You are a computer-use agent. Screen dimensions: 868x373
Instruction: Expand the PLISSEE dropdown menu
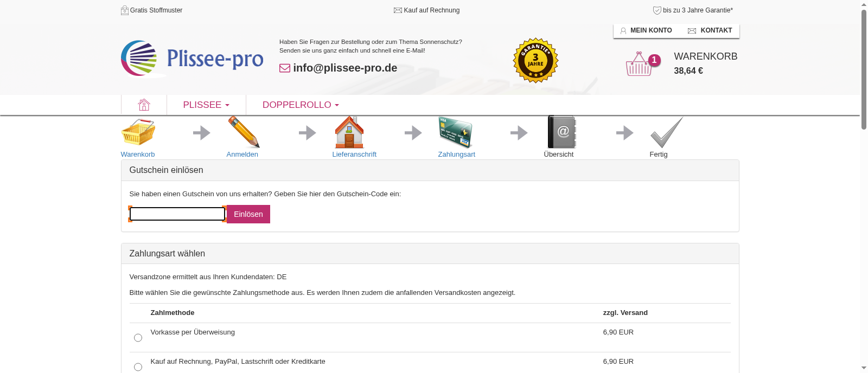click(206, 105)
